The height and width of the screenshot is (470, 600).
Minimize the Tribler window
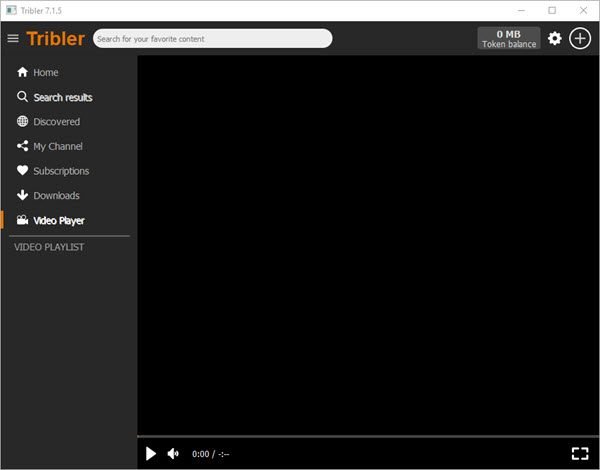[521, 10]
